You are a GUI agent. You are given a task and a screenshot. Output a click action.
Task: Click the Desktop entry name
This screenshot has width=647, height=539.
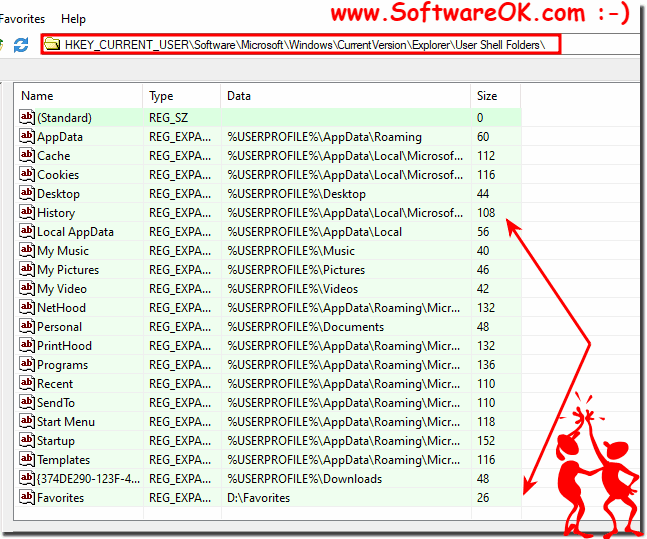click(58, 194)
